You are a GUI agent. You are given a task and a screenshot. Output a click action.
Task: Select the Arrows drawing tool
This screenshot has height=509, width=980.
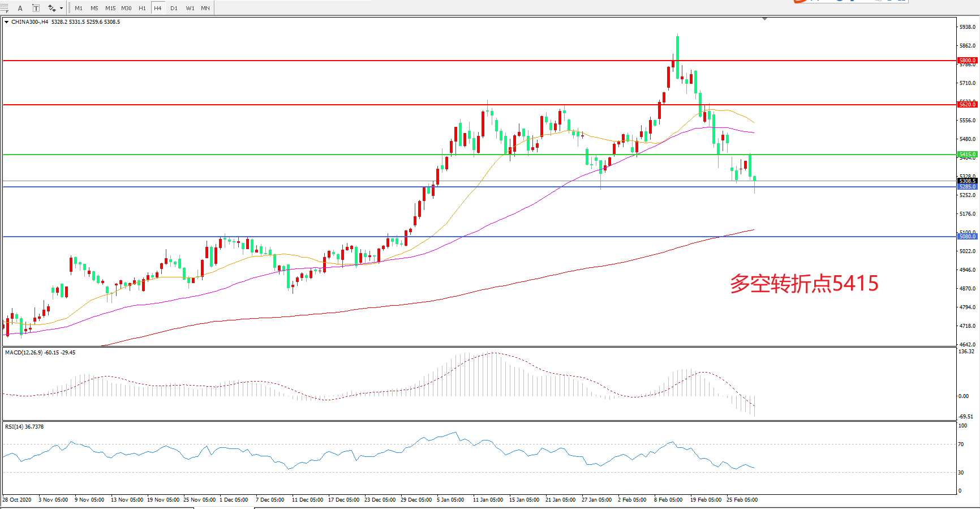point(51,8)
